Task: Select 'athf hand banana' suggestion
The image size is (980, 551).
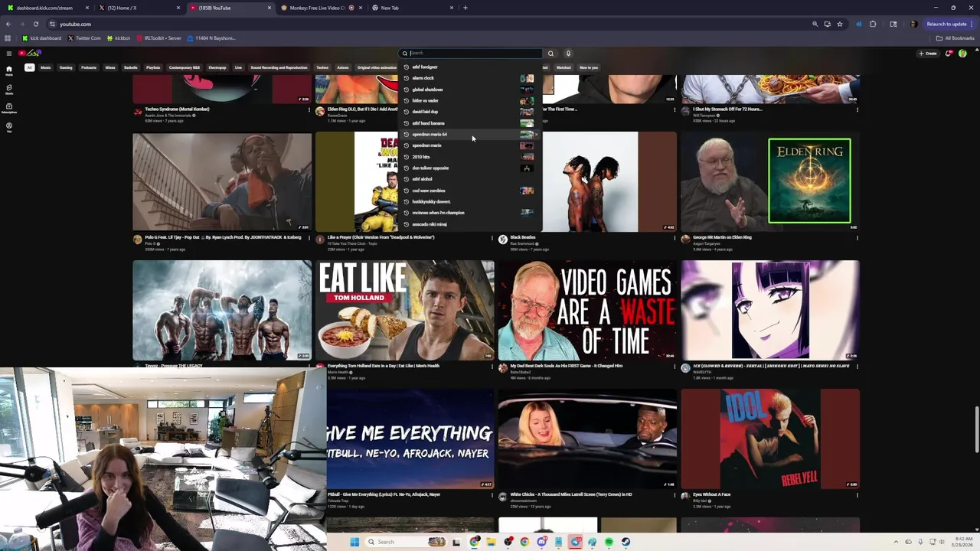Action: (x=469, y=123)
